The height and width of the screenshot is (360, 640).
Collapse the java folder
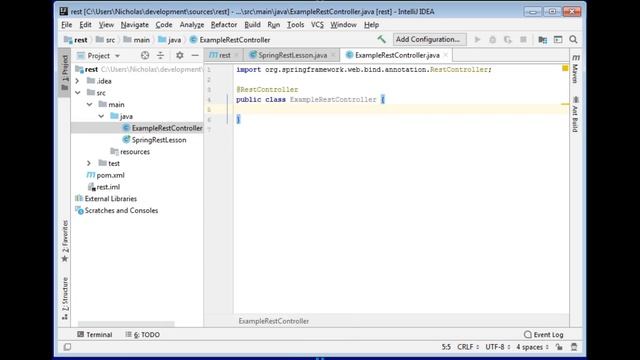pos(101,116)
